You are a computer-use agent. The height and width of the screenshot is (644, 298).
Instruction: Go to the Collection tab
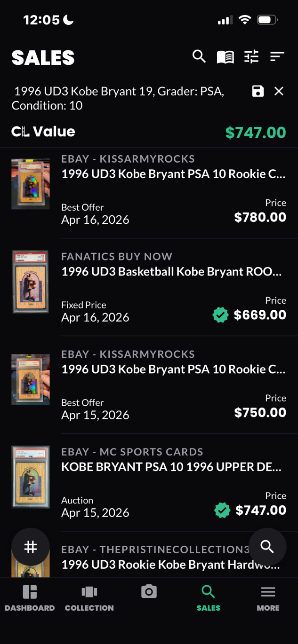[89, 598]
